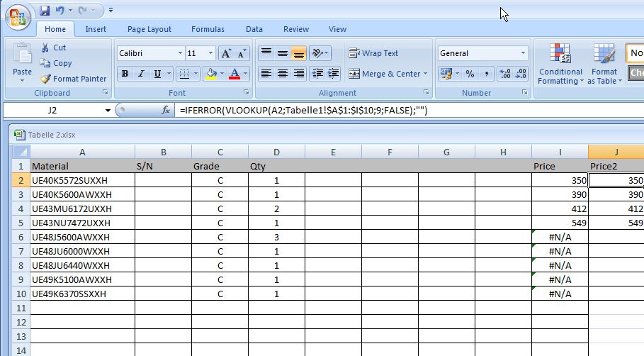
Task: Select cell UE48J5600AWXXH
Action: pyautogui.click(x=82, y=237)
